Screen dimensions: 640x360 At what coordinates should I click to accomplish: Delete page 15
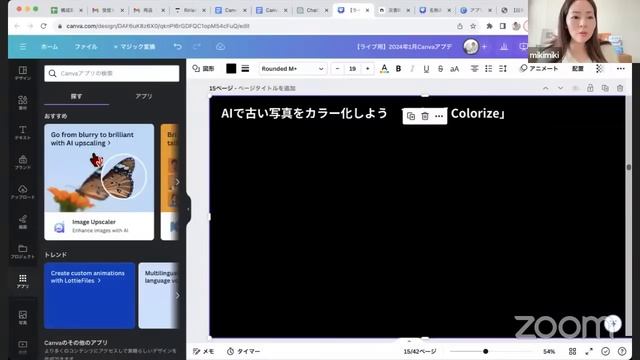tap(620, 88)
